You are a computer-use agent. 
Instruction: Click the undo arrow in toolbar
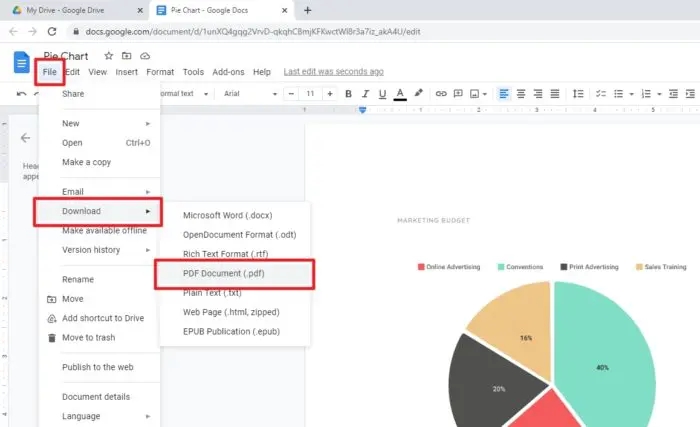click(21, 94)
